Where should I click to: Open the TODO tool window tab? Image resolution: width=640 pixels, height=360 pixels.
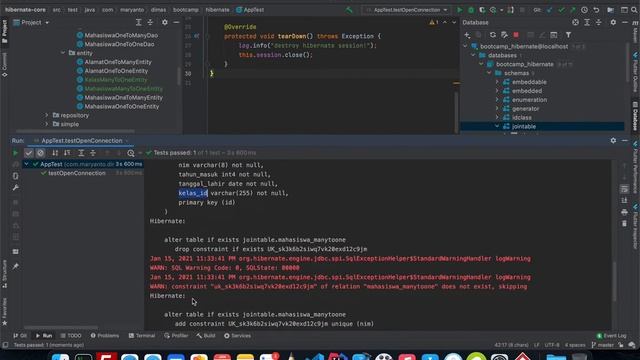[x=71, y=336]
